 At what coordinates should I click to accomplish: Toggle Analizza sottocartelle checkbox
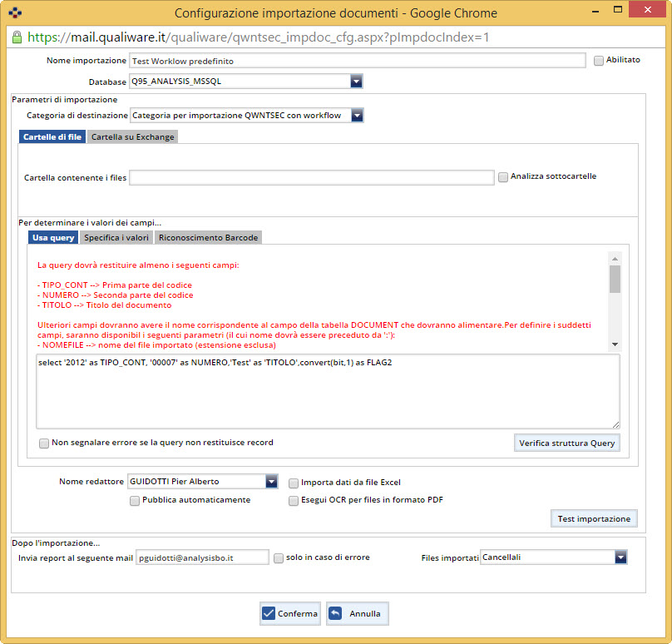click(x=503, y=176)
